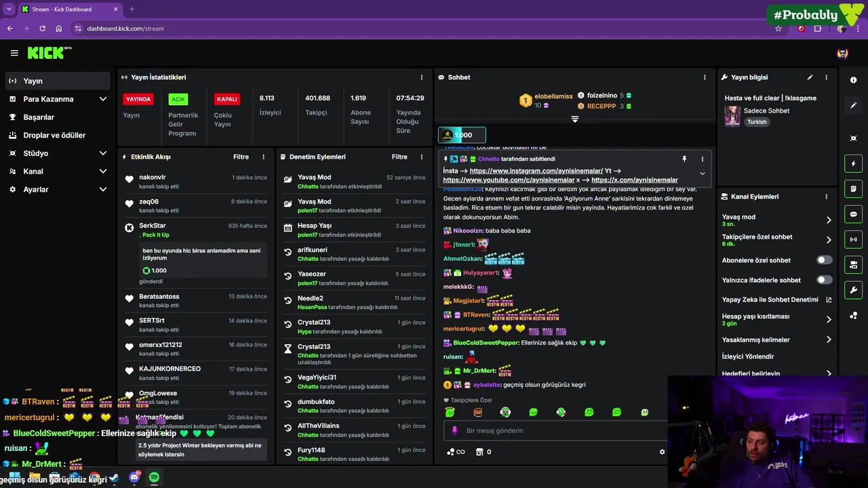The width and height of the screenshot is (868, 488).
Task: Toggle the note panel icon in right sidebar
Action: pyautogui.click(x=853, y=188)
